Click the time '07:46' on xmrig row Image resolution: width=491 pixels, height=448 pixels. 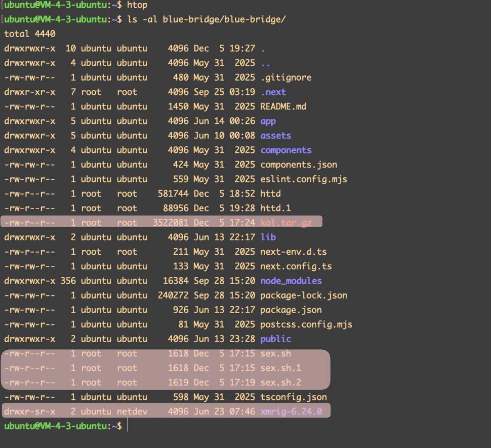(242, 412)
